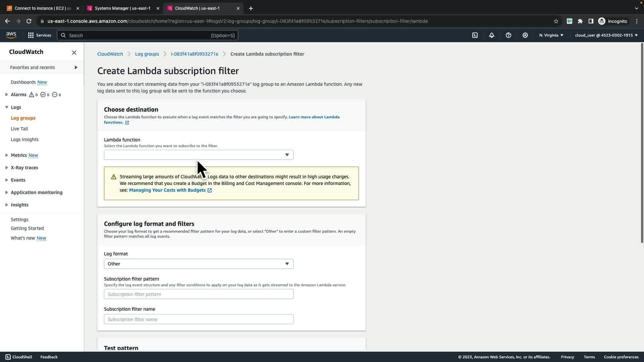Expand the Alarms section in the sidebar

tap(7, 95)
